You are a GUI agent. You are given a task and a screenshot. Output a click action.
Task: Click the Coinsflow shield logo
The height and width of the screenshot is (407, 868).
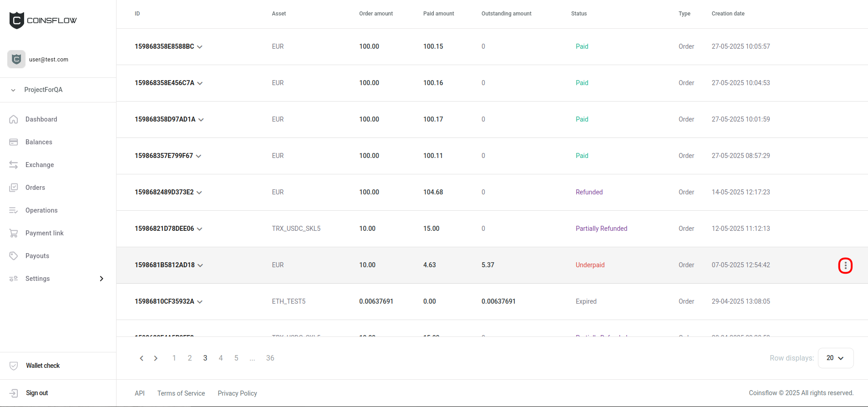pos(17,20)
